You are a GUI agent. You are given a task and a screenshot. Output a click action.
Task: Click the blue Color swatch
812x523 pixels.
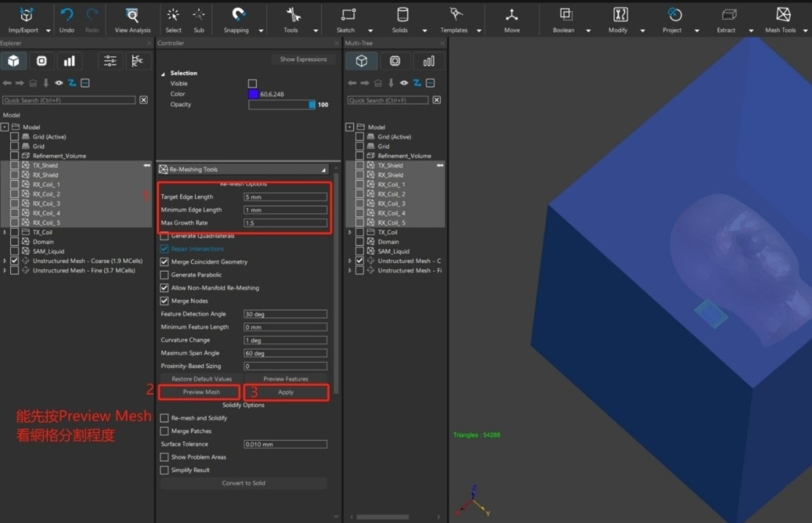tap(253, 94)
